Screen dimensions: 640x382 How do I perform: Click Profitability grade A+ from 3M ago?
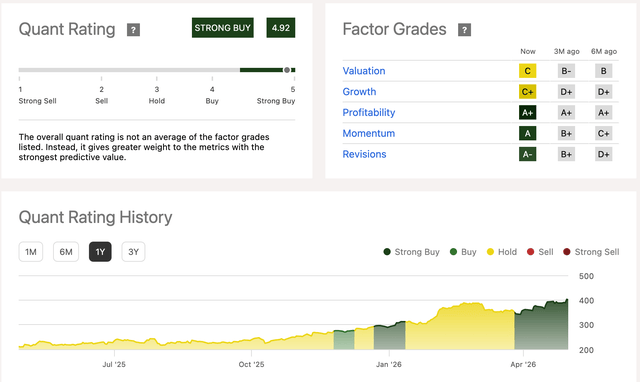pyautogui.click(x=566, y=113)
